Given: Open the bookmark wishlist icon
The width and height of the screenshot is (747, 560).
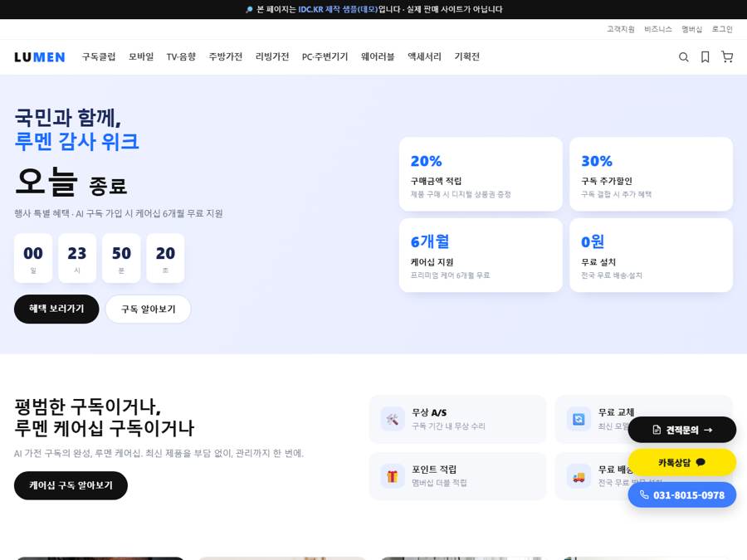Looking at the screenshot, I should pos(705,57).
